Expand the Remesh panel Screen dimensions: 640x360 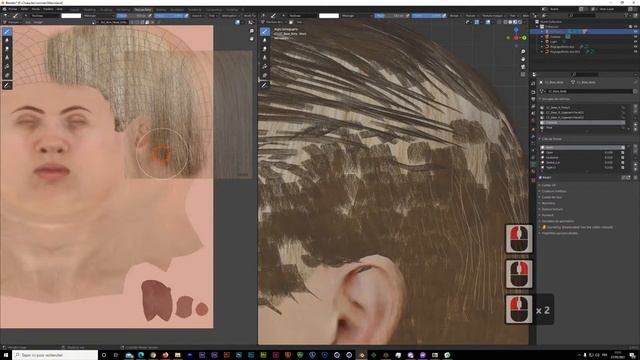[547, 215]
